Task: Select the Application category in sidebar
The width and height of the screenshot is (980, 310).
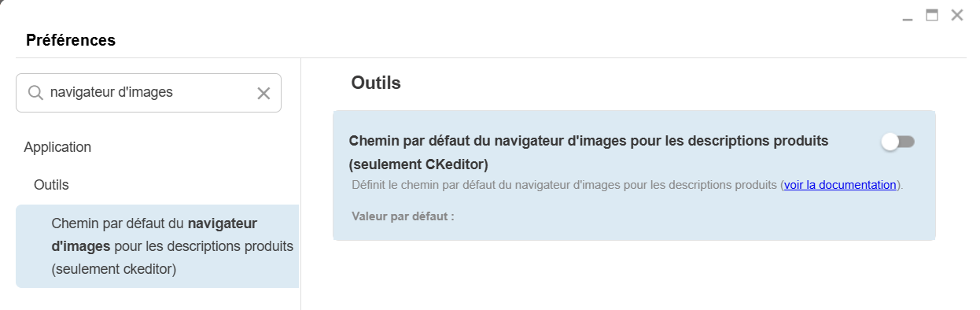Action: coord(57,147)
